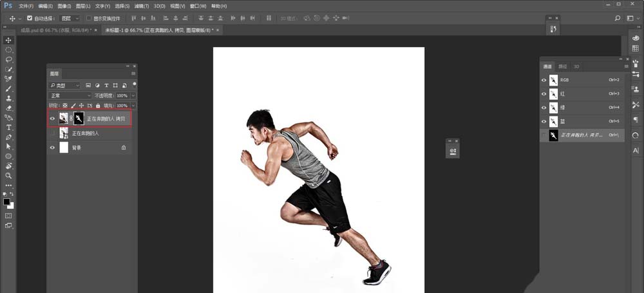Select the Path Selection arrow tool
The height and width of the screenshot is (293, 644).
tap(8, 146)
